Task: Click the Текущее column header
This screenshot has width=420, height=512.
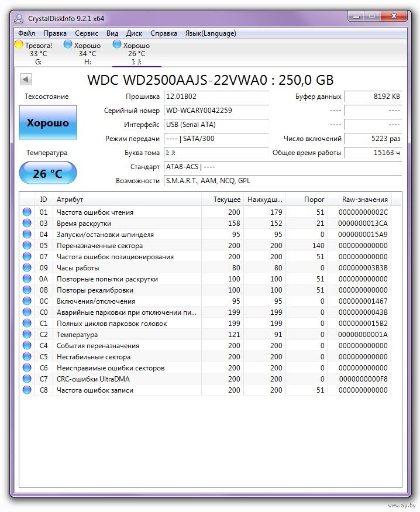Action: 222,200
